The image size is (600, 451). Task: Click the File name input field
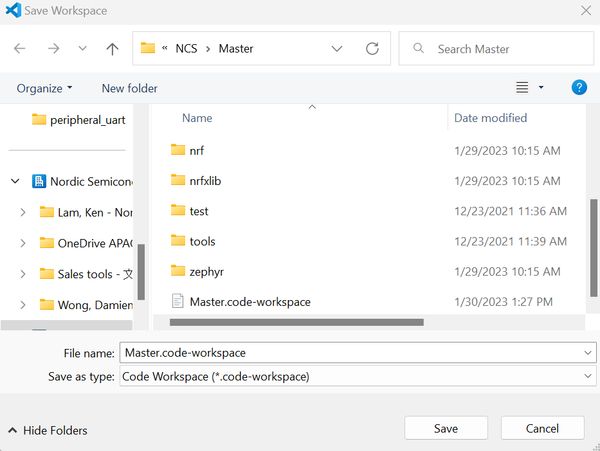(348, 353)
